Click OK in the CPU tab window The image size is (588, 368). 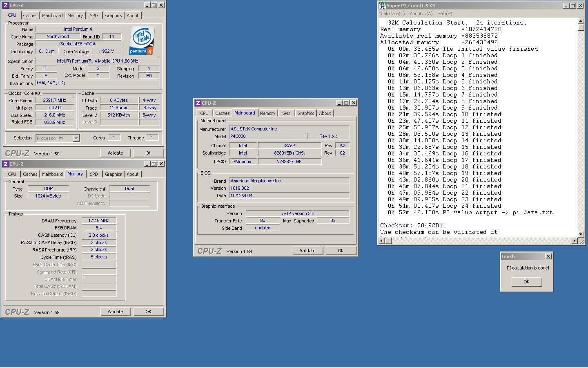148,153
